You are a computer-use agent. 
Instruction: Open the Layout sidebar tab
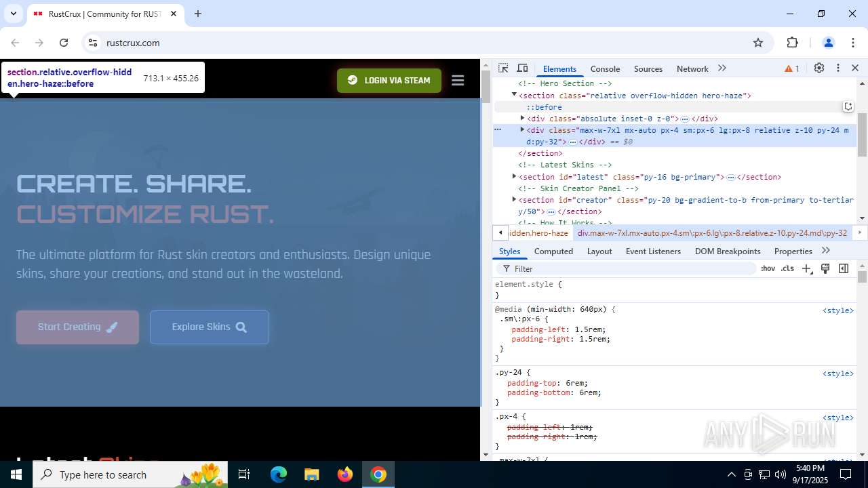(x=599, y=251)
